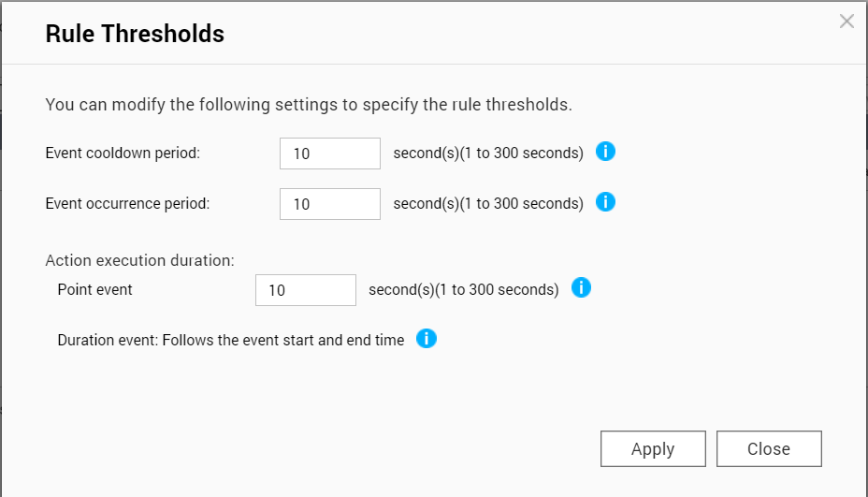
Task: Click the Rule Thresholds dialog title
Action: [x=135, y=34]
